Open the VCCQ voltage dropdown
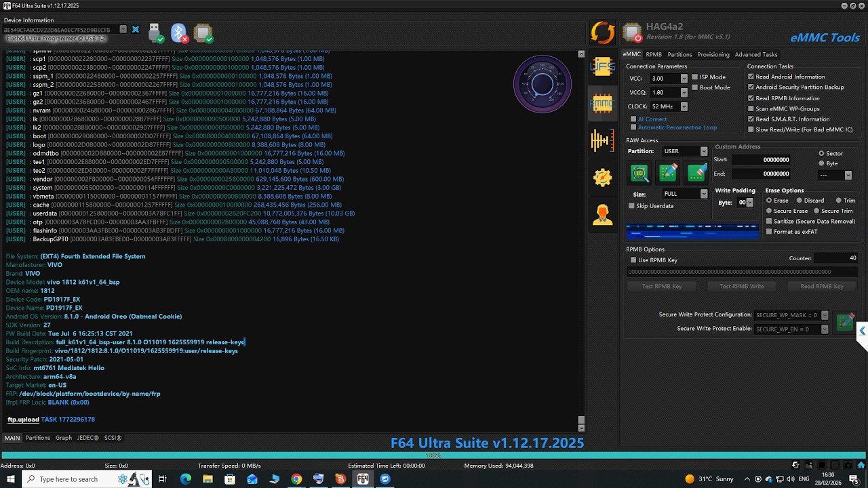Image resolution: width=868 pixels, height=488 pixels. click(684, 92)
